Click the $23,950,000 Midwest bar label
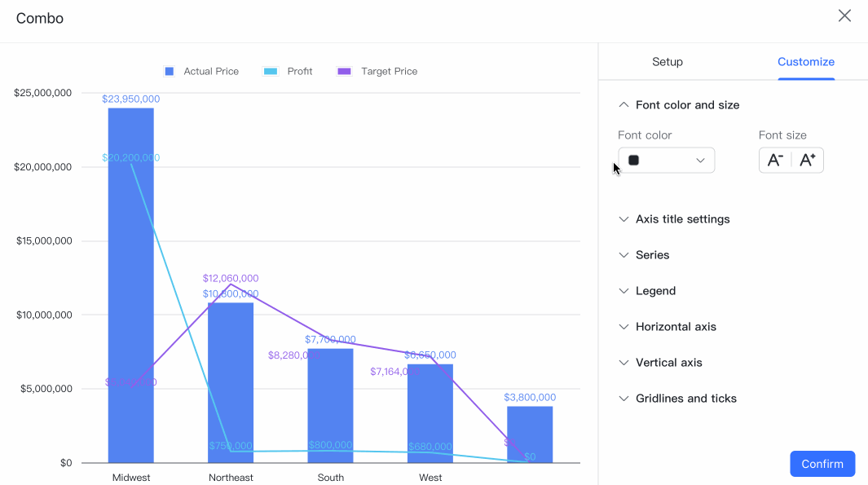Image resolution: width=868 pixels, height=485 pixels. (x=130, y=98)
